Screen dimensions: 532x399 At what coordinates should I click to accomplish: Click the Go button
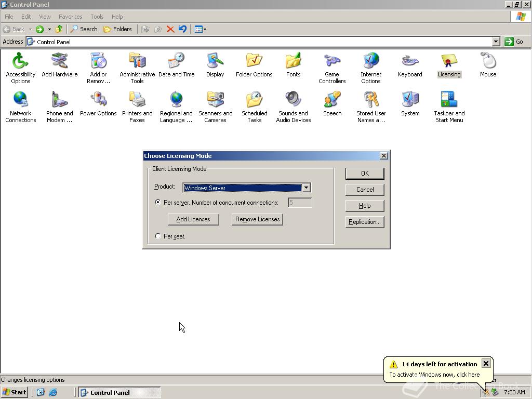coord(514,42)
